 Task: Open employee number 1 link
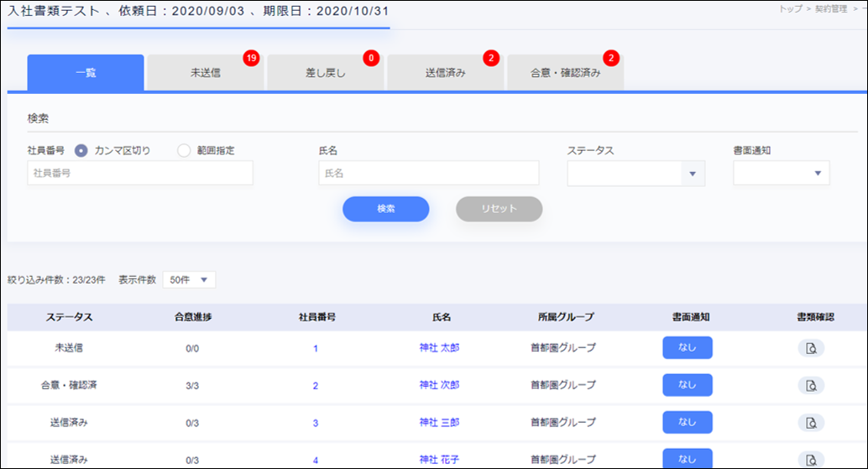click(x=316, y=348)
